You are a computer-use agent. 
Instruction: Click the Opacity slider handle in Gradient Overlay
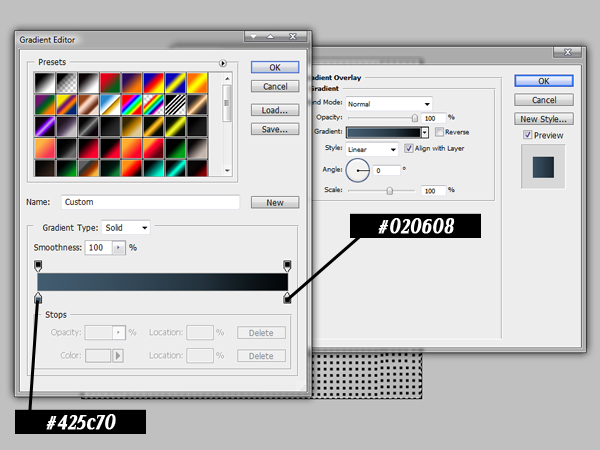(414, 118)
